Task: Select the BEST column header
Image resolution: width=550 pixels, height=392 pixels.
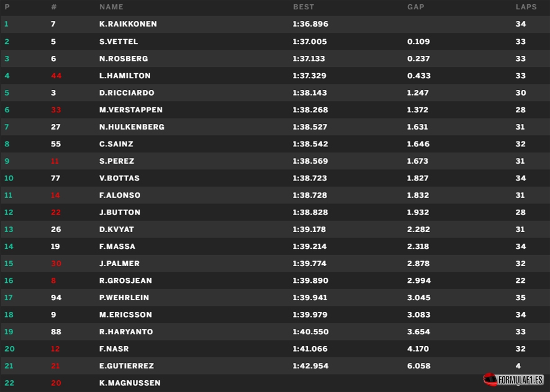Action: coord(304,7)
